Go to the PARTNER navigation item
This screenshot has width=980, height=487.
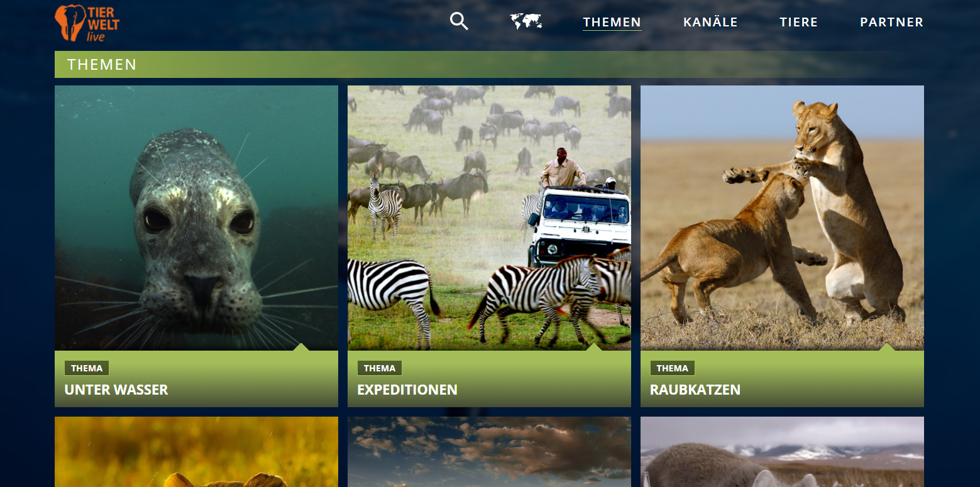[x=891, y=22]
